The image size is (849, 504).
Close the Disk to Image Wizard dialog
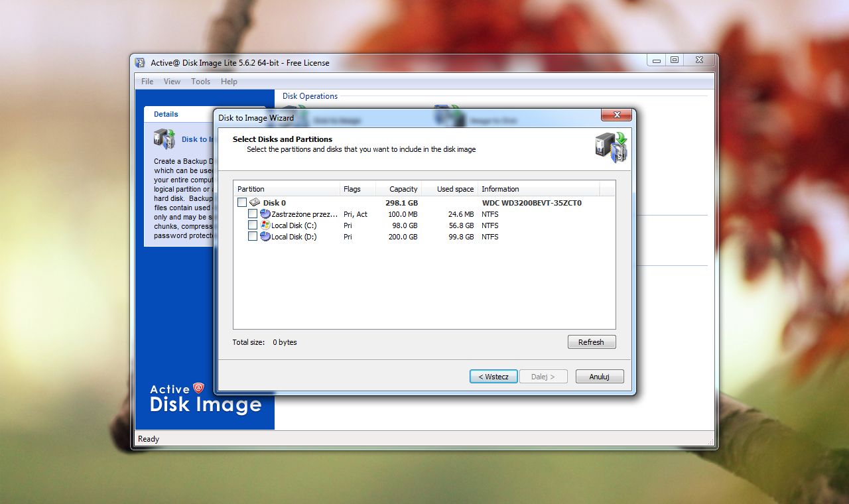[616, 115]
